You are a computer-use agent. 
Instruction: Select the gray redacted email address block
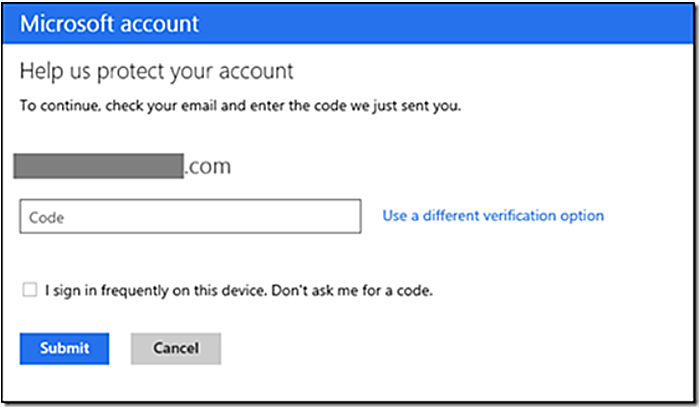tap(99, 166)
